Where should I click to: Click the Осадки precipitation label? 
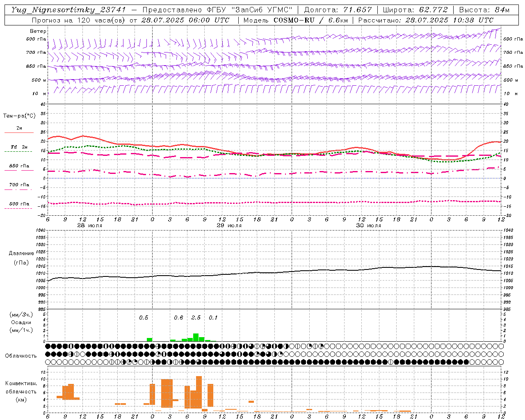(x=21, y=322)
